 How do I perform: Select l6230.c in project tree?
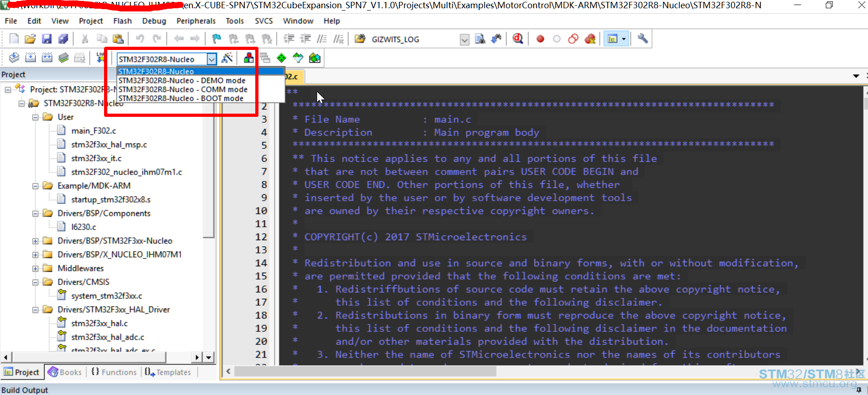tap(83, 227)
